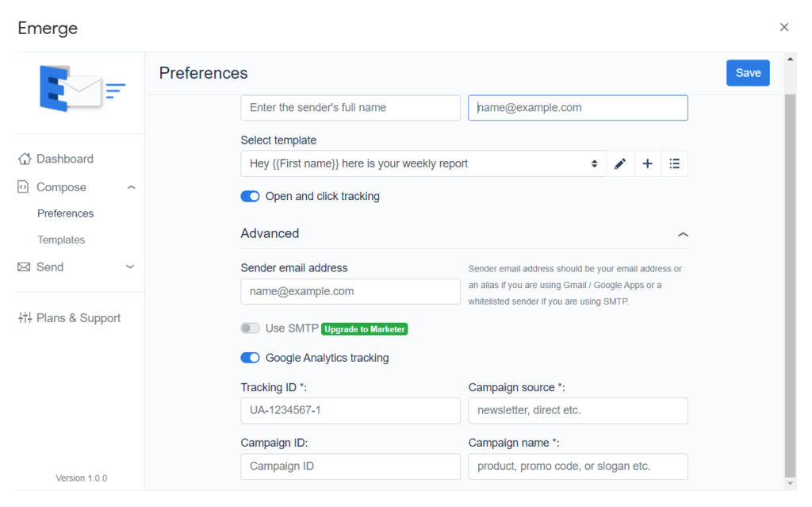Collapse the Advanced section chevron
The width and height of the screenshot is (812, 507).
point(683,234)
